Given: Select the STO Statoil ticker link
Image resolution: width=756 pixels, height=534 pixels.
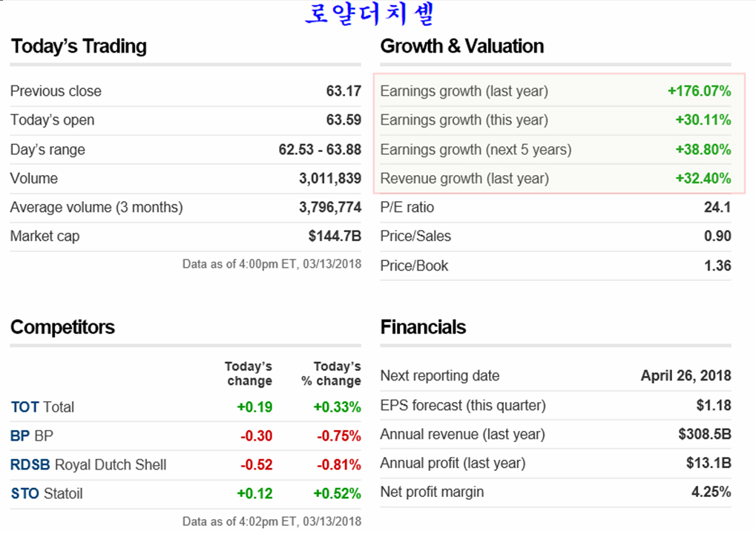Looking at the screenshot, I should 24,494.
